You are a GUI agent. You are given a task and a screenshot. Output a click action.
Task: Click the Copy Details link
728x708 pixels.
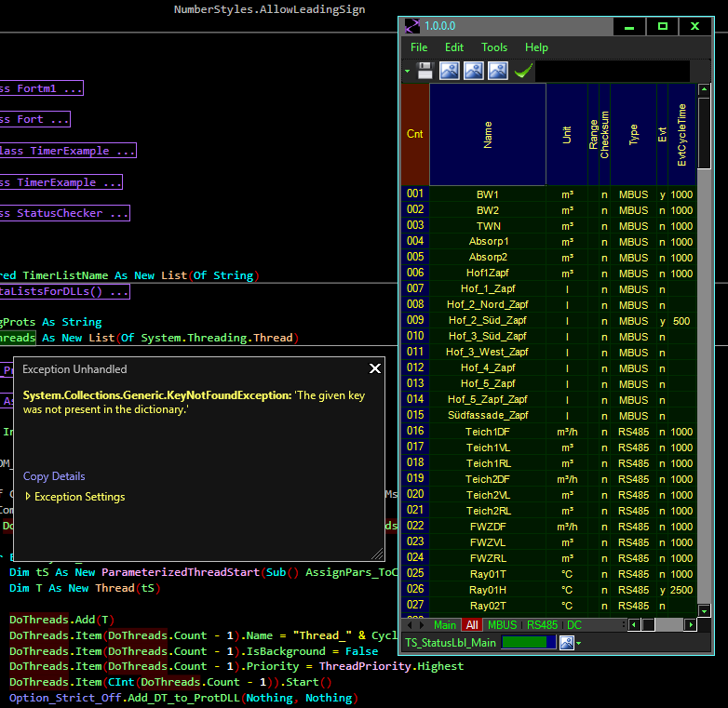(54, 476)
